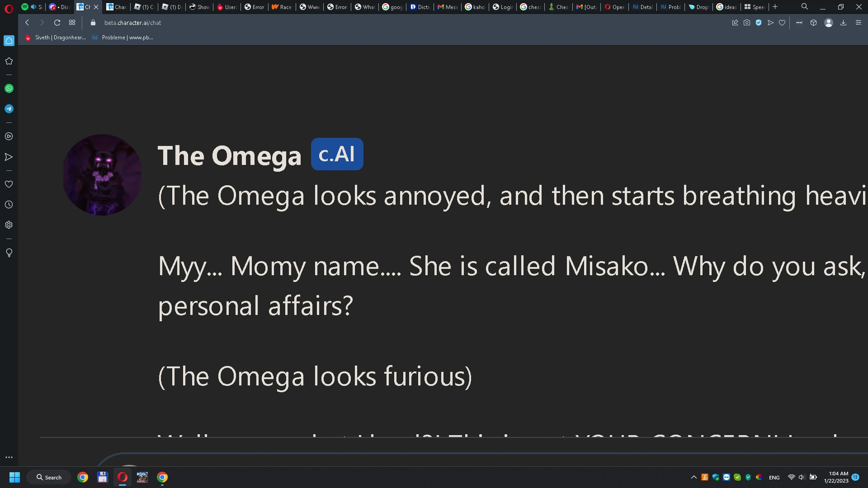
Task: Open the ad blocker shield icon
Action: 759,23
